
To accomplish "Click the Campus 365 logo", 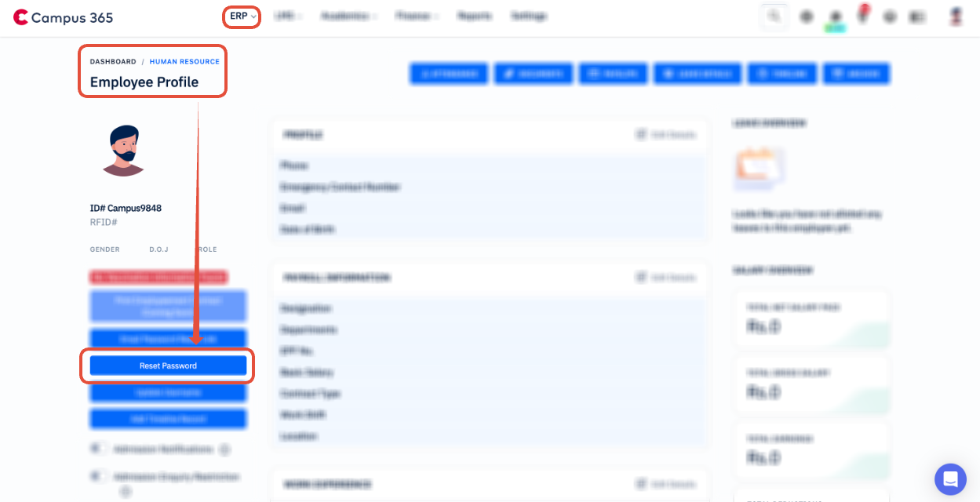I will click(63, 17).
